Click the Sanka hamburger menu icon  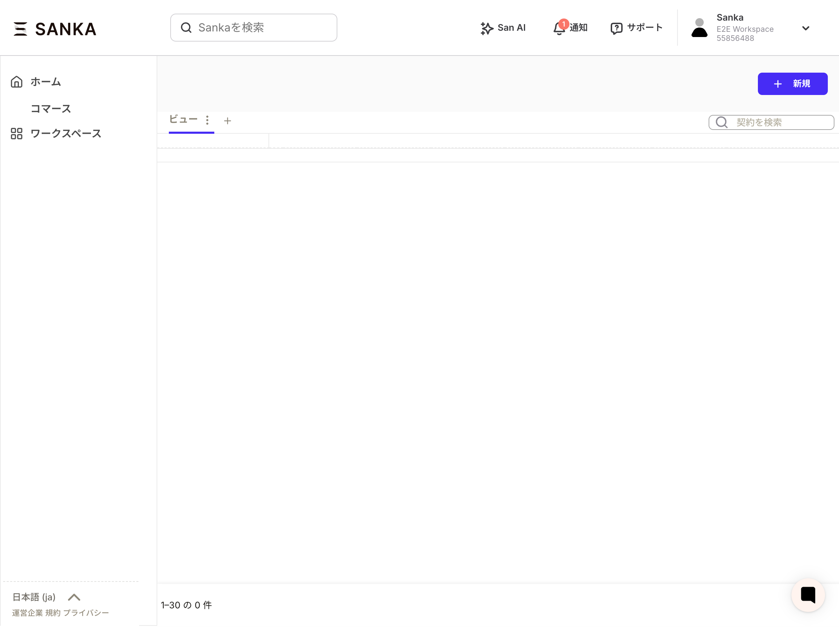pos(20,29)
